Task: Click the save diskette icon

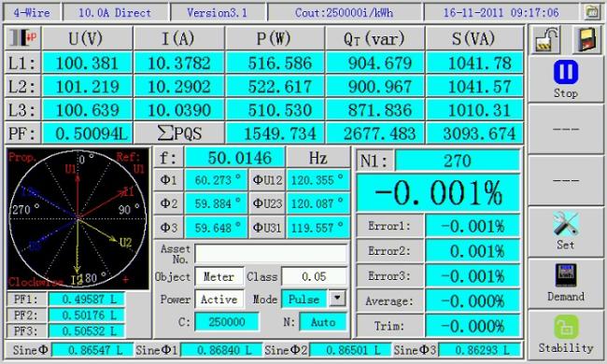Action: 587,40
